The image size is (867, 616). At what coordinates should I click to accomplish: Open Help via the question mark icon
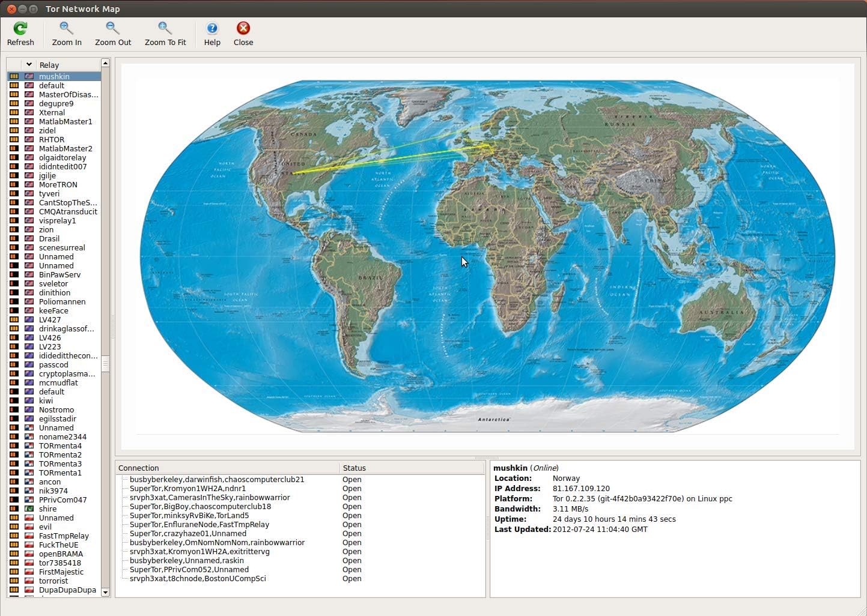[x=211, y=28]
